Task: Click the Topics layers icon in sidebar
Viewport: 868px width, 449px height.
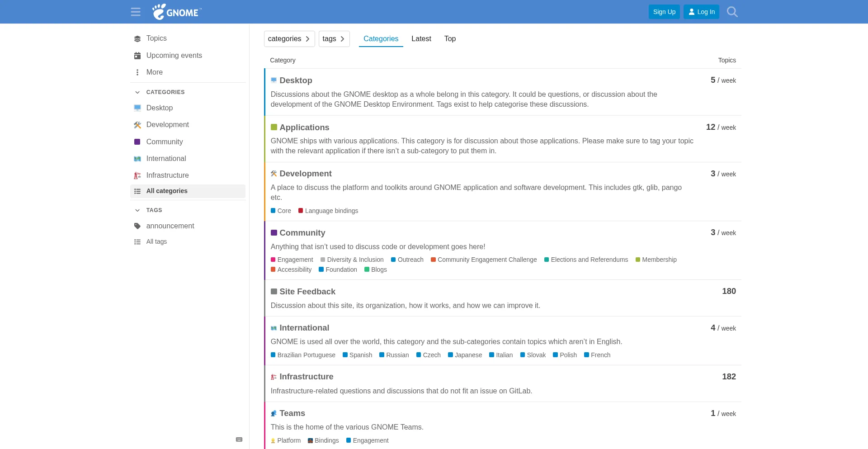Action: point(137,39)
